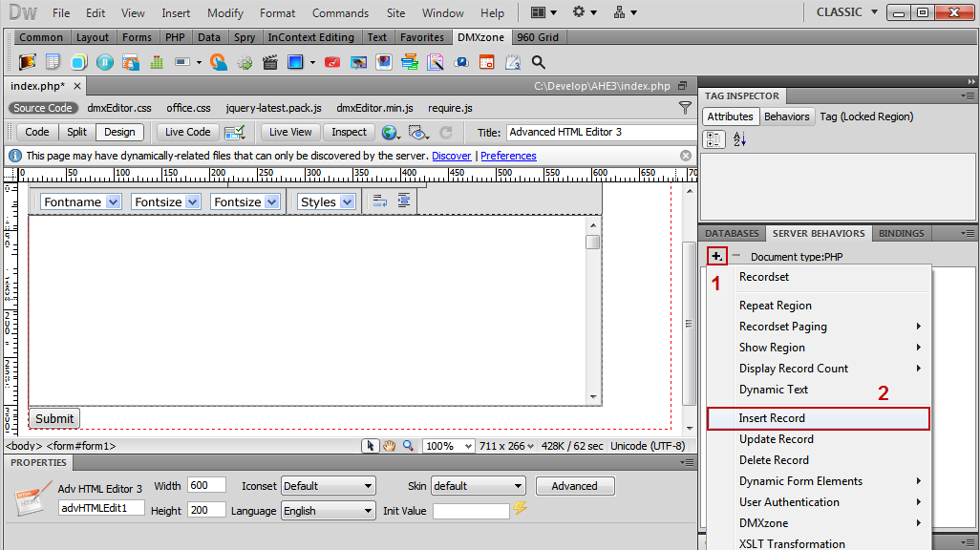Image resolution: width=980 pixels, height=550 pixels.
Task: Click the red Flash-style icon in the toolbar
Action: click(x=331, y=62)
